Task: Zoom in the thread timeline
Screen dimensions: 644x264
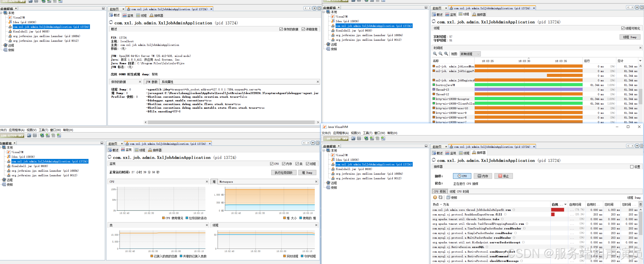Action: pyautogui.click(x=435, y=54)
